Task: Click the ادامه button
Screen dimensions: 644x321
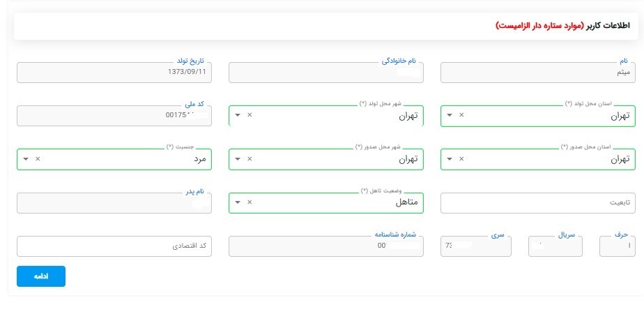Action: pos(41,276)
